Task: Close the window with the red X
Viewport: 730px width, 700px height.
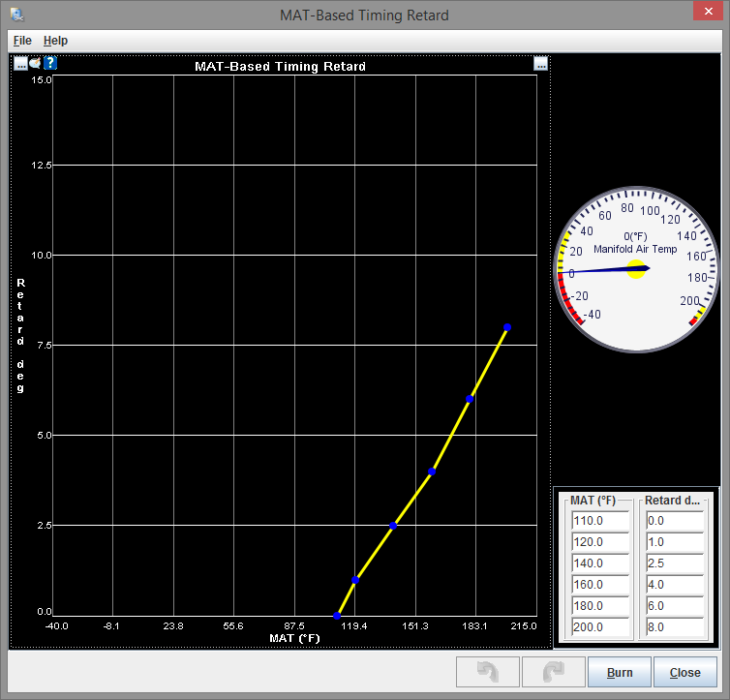Action: pyautogui.click(x=707, y=13)
